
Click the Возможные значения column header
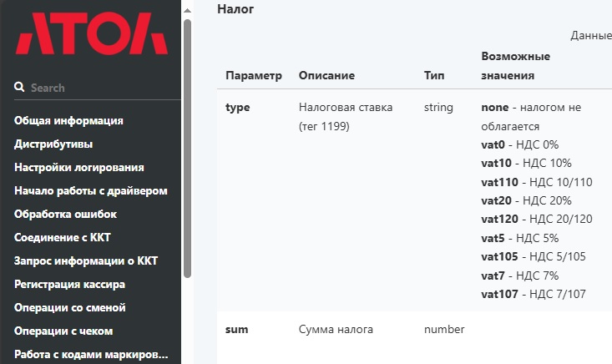[x=515, y=66]
